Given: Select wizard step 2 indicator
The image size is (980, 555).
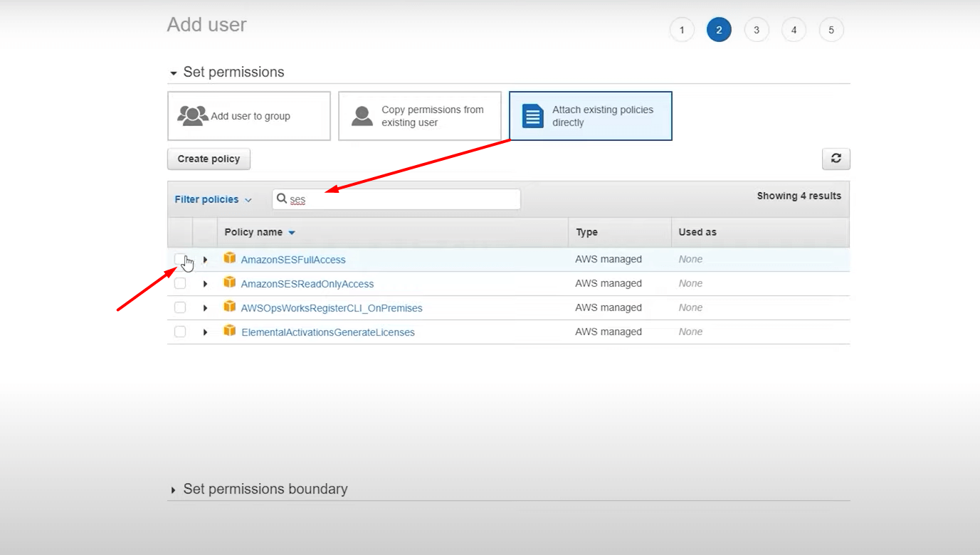Looking at the screenshot, I should pyautogui.click(x=719, y=30).
